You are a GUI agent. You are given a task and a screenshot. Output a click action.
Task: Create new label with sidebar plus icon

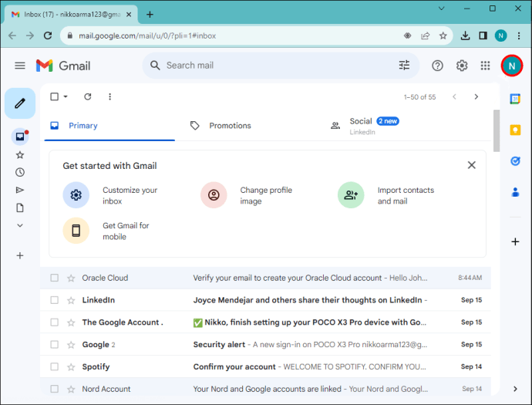coord(20,255)
